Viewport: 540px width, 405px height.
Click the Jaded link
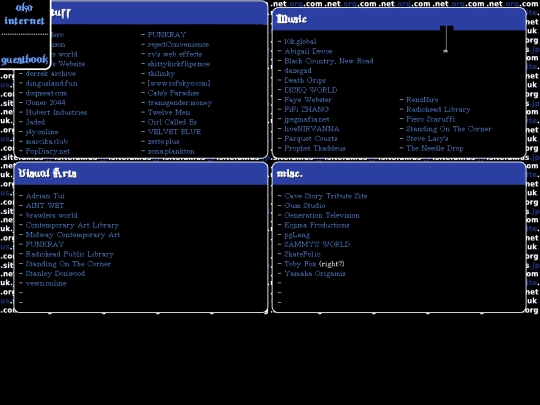pyautogui.click(x=35, y=122)
